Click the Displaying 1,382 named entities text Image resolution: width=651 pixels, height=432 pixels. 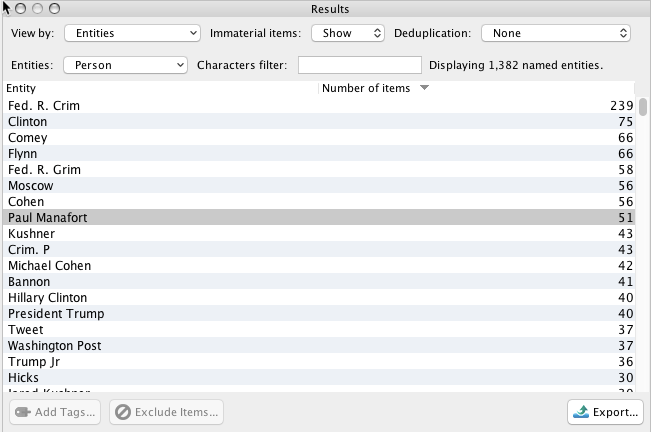[516, 65]
